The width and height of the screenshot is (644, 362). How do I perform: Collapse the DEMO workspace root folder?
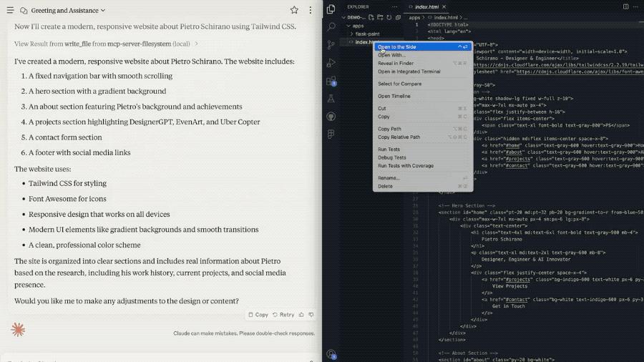(x=353, y=17)
